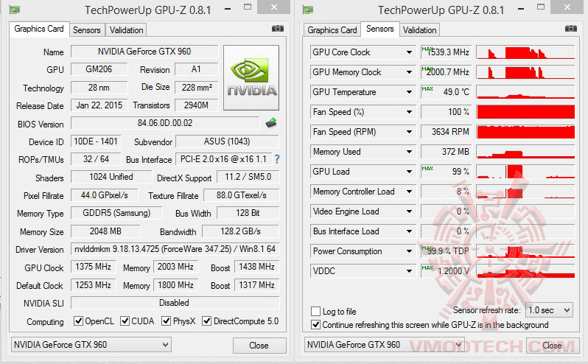Image resolution: width=588 pixels, height=364 pixels.
Task: Open the Fan Speed (%) sensor dropdown
Action: coord(409,112)
